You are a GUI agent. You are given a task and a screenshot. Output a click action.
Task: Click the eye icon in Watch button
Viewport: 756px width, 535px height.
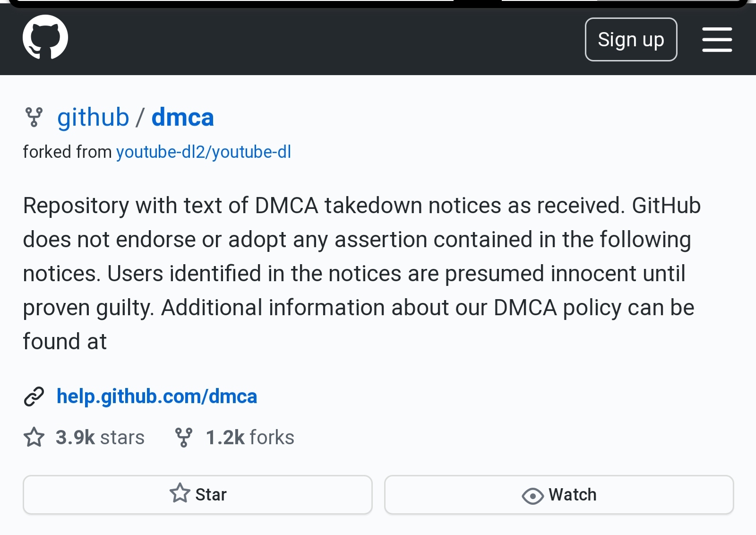tap(533, 496)
